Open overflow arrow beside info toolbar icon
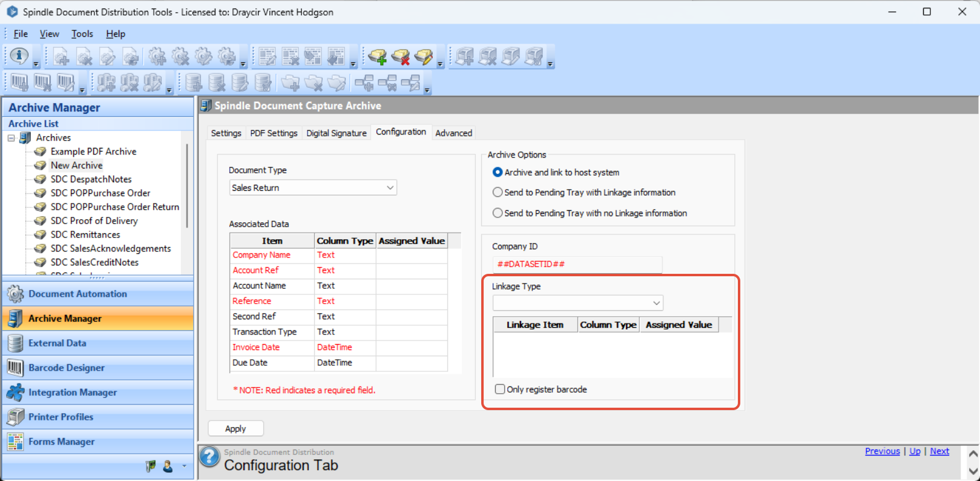 click(x=36, y=64)
